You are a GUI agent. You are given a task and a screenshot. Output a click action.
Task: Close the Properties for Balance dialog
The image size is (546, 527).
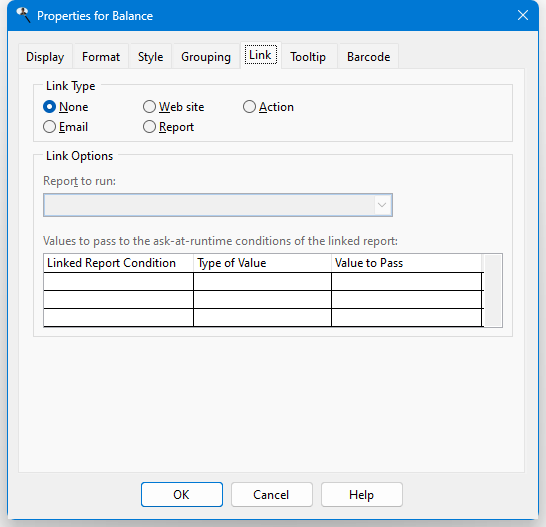coord(523,15)
